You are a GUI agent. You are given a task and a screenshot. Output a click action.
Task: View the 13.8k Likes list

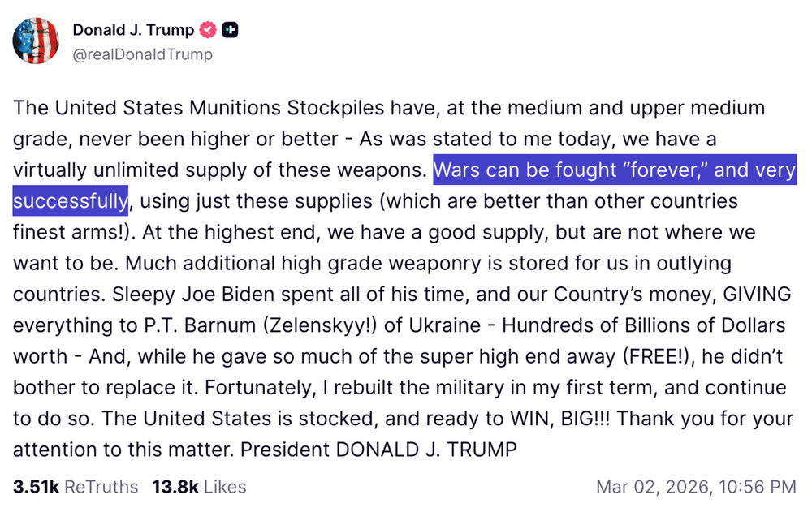199,487
